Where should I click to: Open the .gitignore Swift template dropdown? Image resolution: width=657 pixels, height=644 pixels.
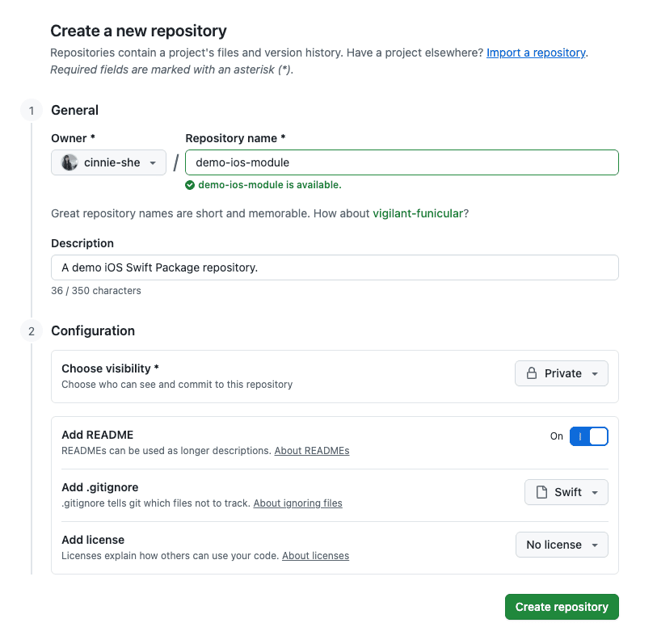566,492
